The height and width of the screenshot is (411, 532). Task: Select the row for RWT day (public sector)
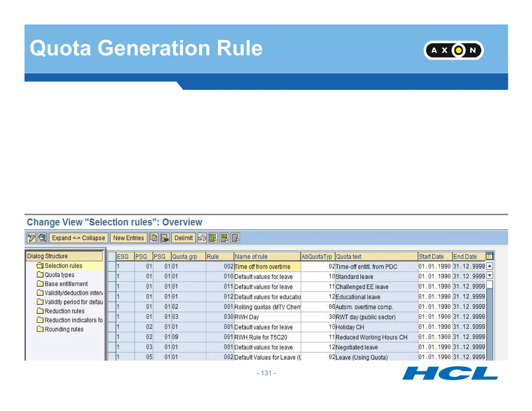[x=112, y=317]
